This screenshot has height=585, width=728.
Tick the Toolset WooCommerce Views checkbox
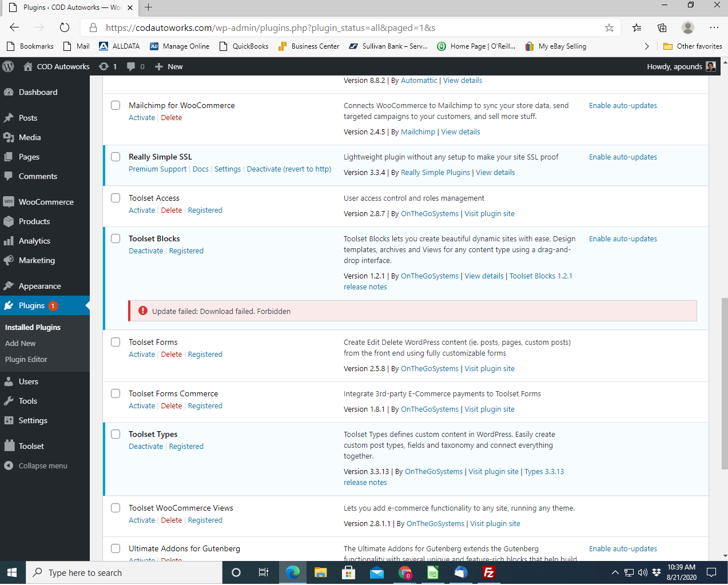tap(116, 508)
